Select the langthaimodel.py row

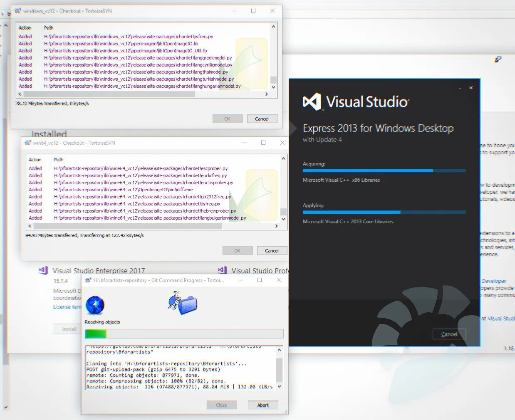click(144, 72)
